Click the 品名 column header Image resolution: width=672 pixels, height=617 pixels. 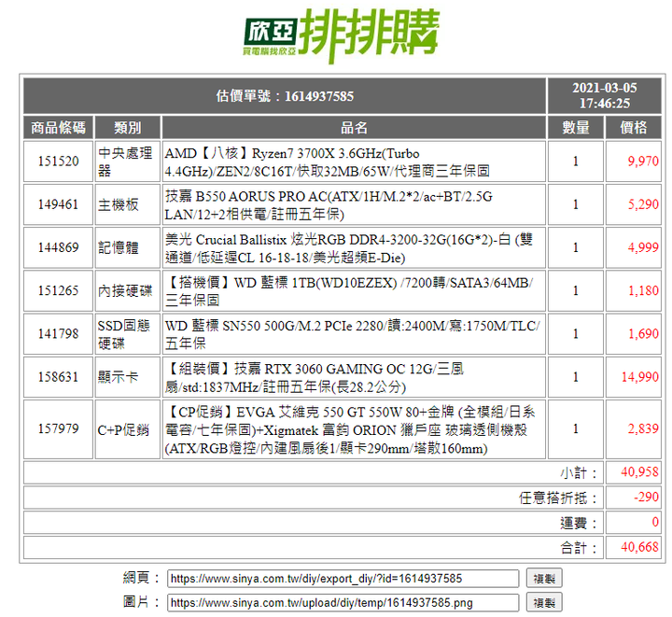point(354,128)
